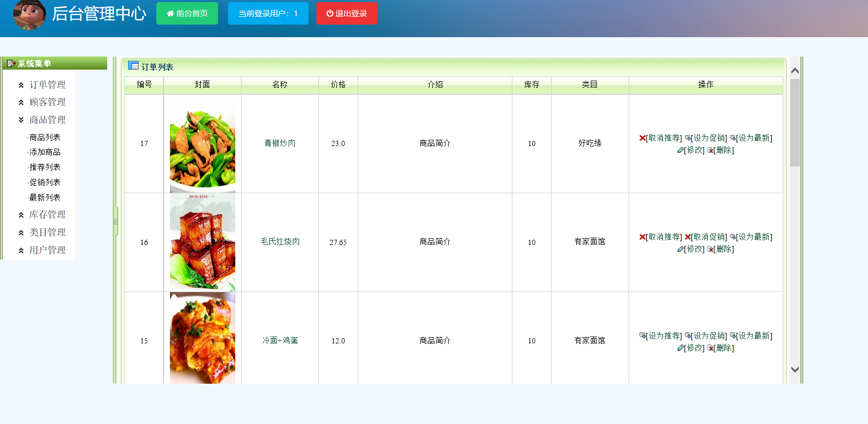Click 删除 icon for 毛氏红烧肉
The image size is (868, 424).
(x=710, y=249)
